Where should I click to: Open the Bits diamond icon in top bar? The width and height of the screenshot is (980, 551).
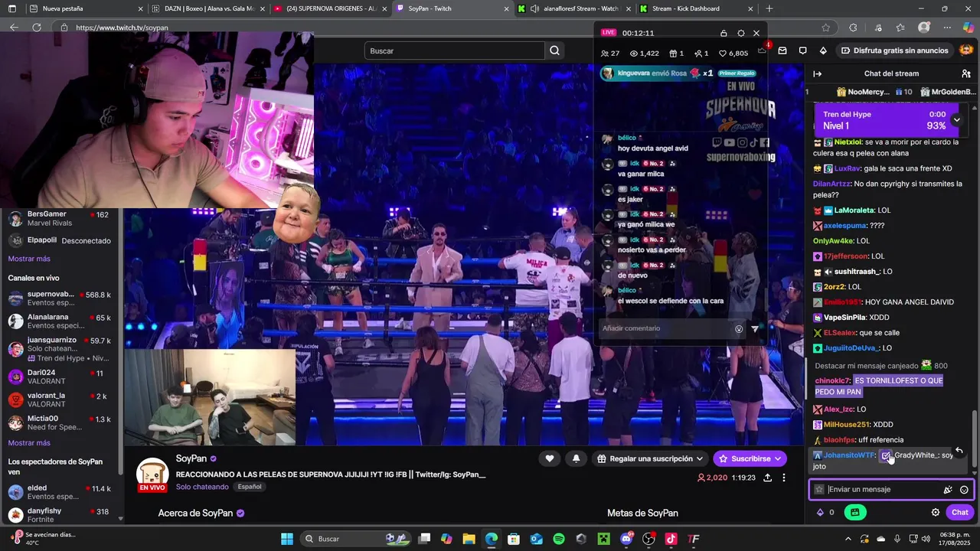point(823,51)
